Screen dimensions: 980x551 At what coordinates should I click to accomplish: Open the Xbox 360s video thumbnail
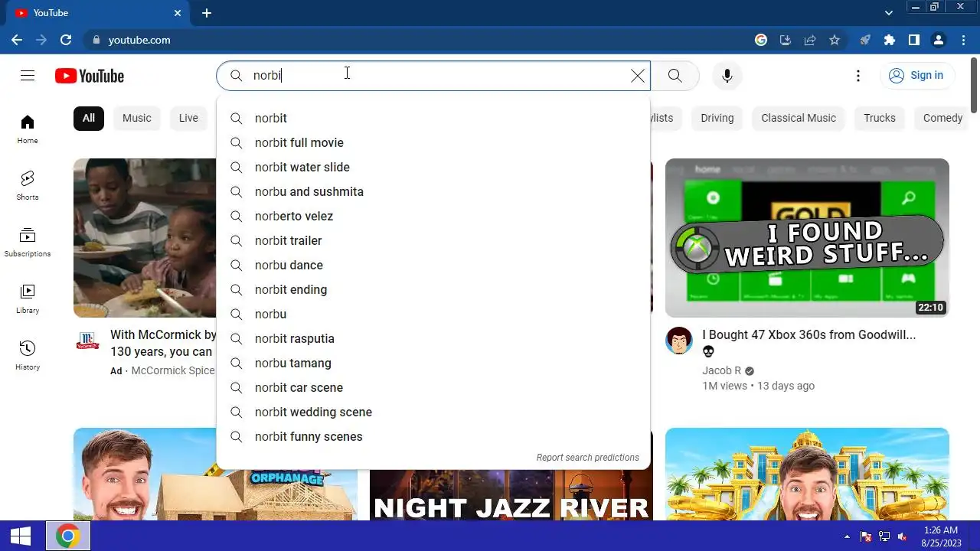(807, 238)
